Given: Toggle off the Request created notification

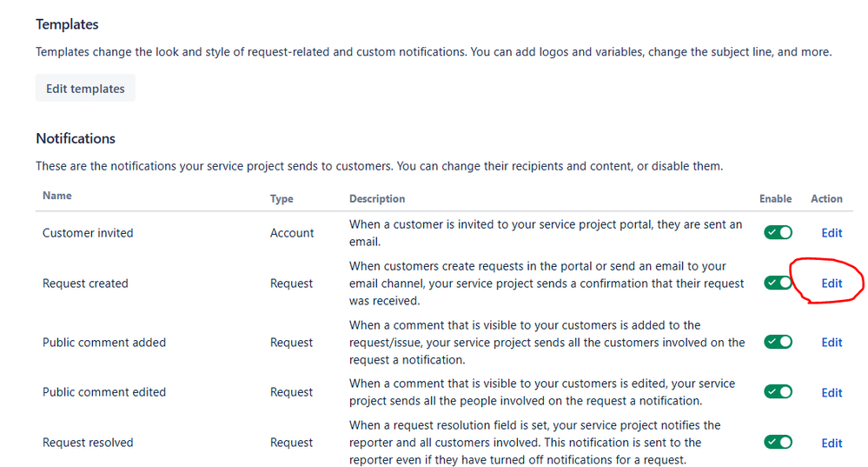Looking at the screenshot, I should tap(779, 284).
